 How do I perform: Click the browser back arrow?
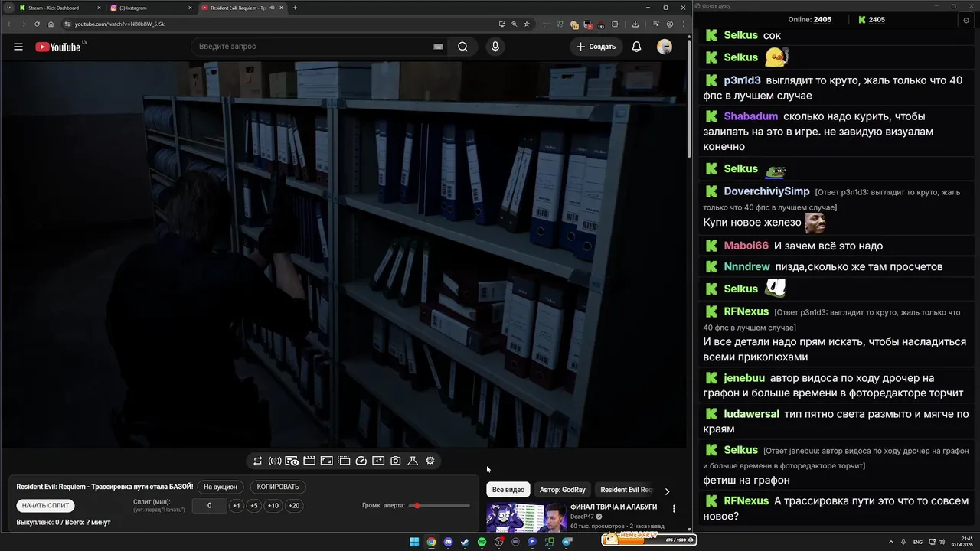pyautogui.click(x=8, y=24)
